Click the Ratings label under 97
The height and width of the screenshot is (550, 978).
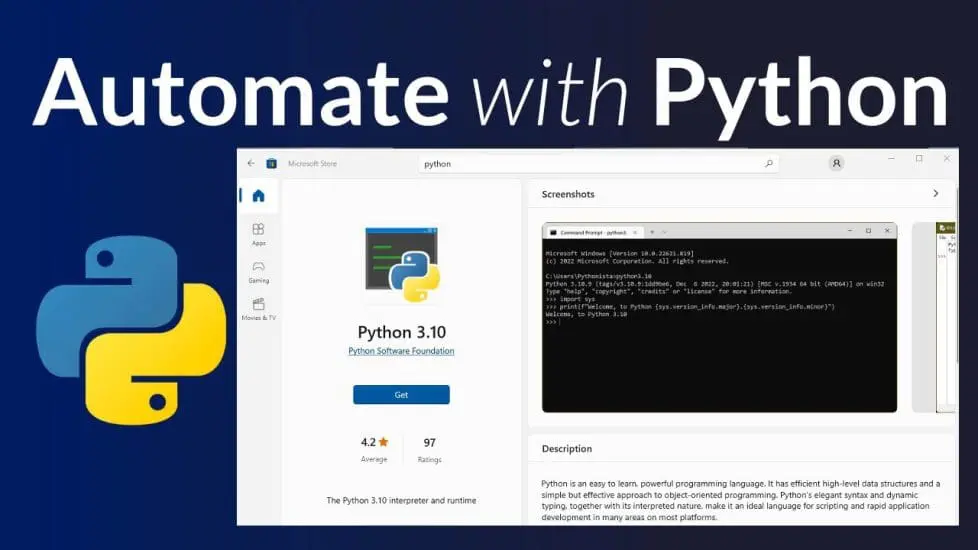[429, 460]
